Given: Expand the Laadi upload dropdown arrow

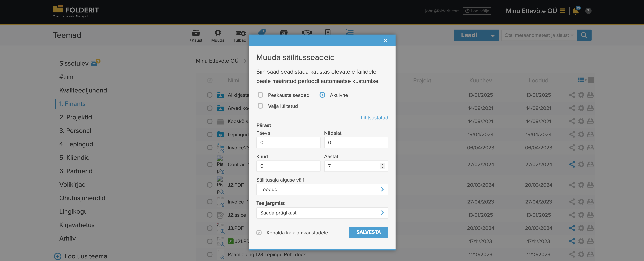Looking at the screenshot, I should click(493, 35).
